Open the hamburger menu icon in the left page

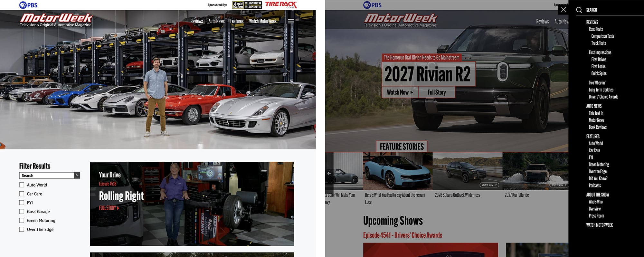291,21
